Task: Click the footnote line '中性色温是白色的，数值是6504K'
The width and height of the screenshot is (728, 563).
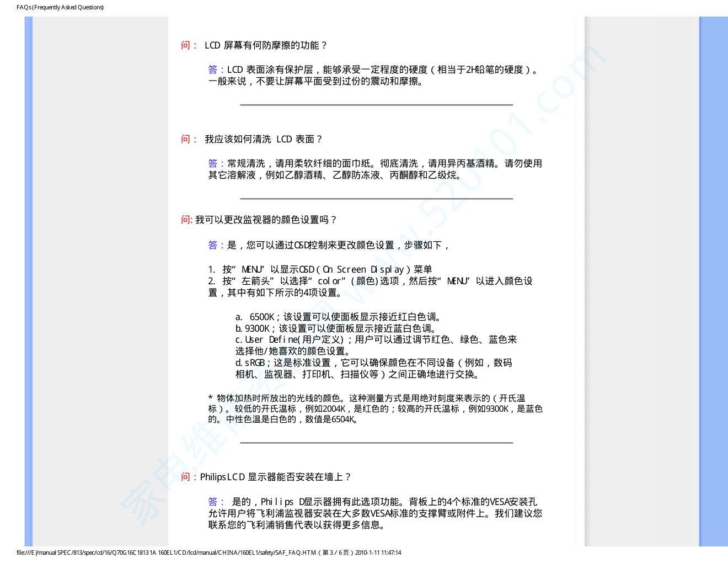Action: click(284, 419)
